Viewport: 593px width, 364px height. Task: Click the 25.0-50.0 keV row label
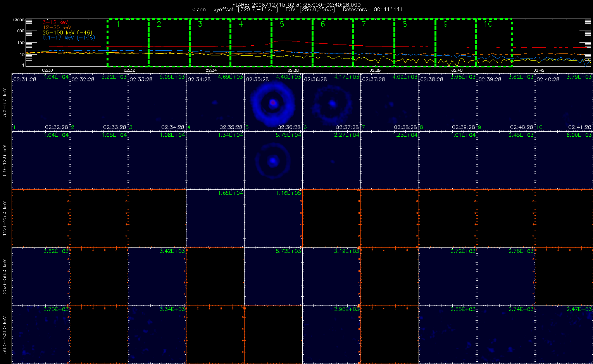[5, 276]
